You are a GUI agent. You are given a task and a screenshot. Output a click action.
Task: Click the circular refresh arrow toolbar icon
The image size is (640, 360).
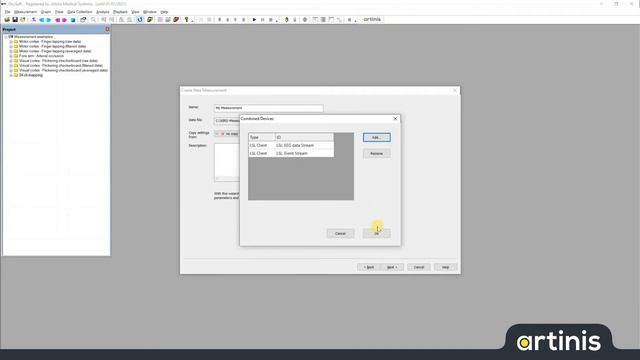[140, 20]
